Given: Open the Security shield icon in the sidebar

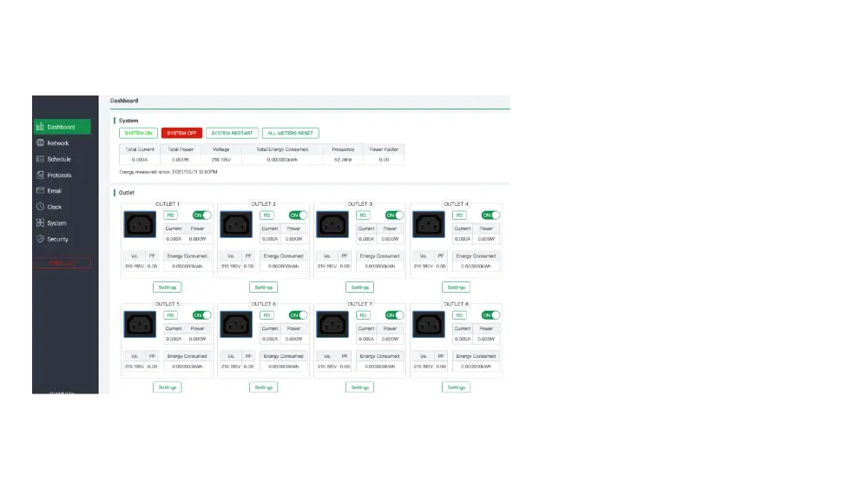Looking at the screenshot, I should 41,239.
